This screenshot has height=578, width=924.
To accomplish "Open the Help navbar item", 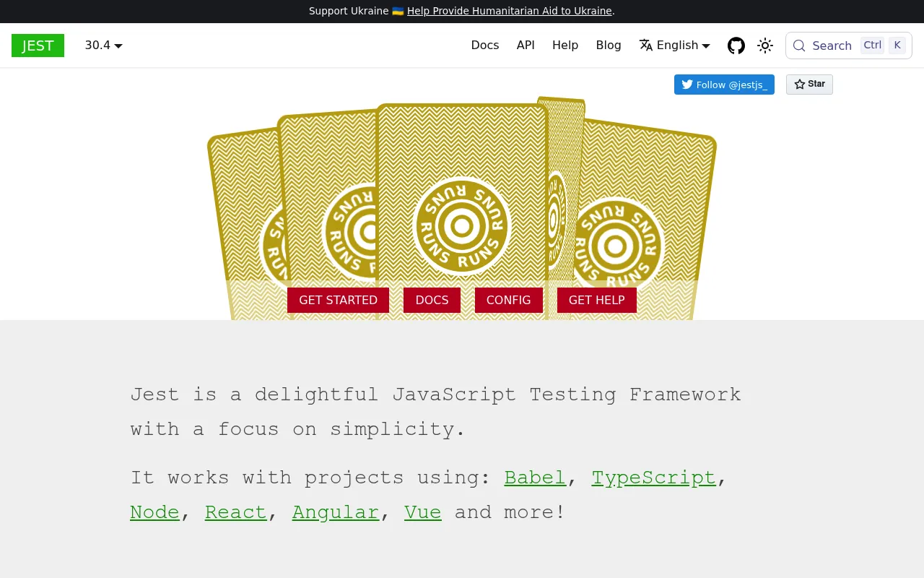I will point(565,46).
